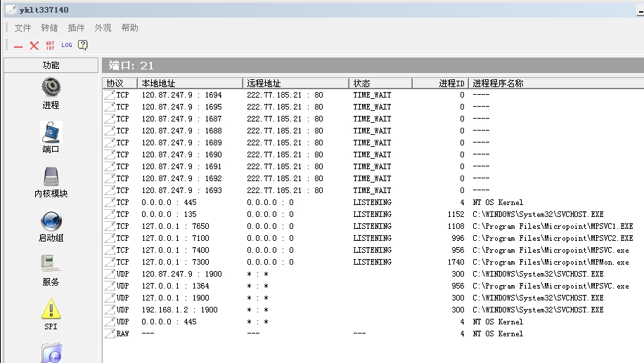Select the RAW protocol row icon
This screenshot has width=644, height=363.
click(x=109, y=334)
